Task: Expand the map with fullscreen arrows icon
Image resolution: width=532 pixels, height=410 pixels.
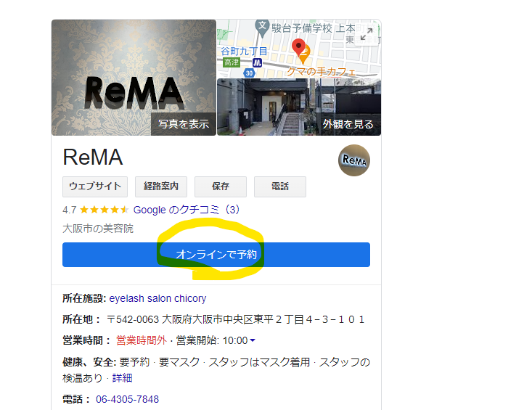Action: click(367, 34)
